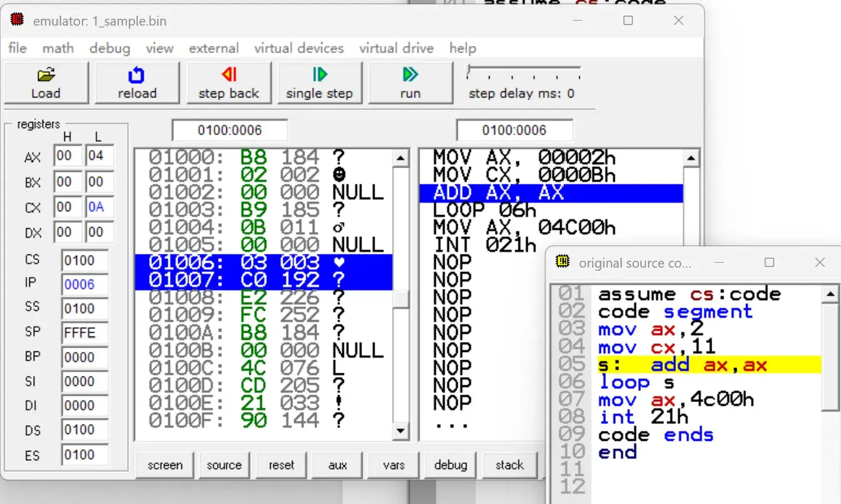This screenshot has width=841, height=504.
Task: Click the CX low byte field 0A
Action: [x=100, y=207]
